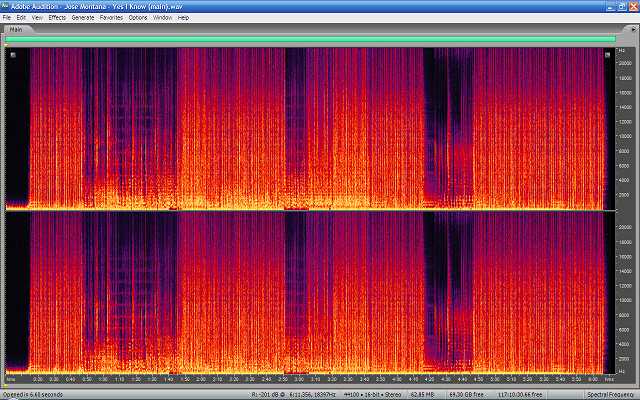Click the 'Spectral Frequency' status field
The width and height of the screenshot is (640, 400).
click(611, 395)
